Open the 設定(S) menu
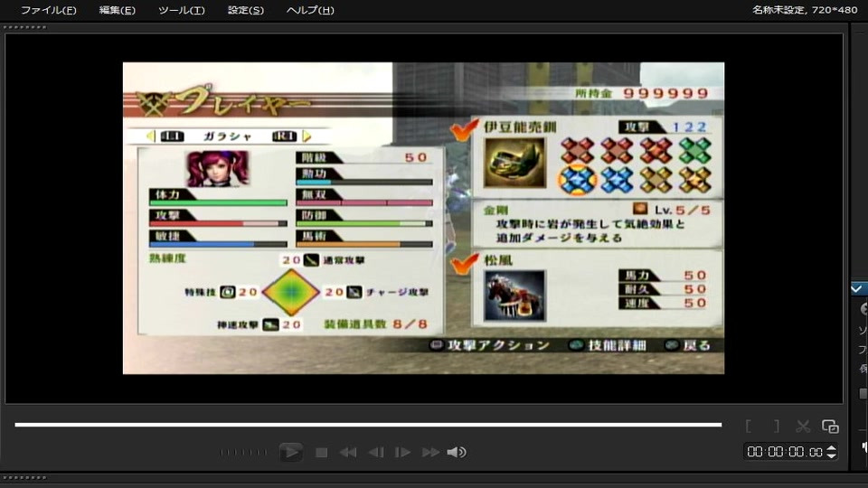This screenshot has width=868, height=488. click(x=245, y=10)
